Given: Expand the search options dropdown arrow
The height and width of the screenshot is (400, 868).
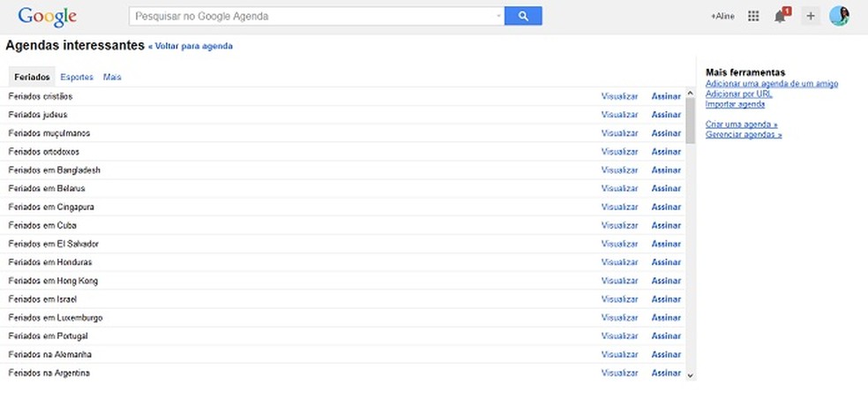Looking at the screenshot, I should coord(498,16).
